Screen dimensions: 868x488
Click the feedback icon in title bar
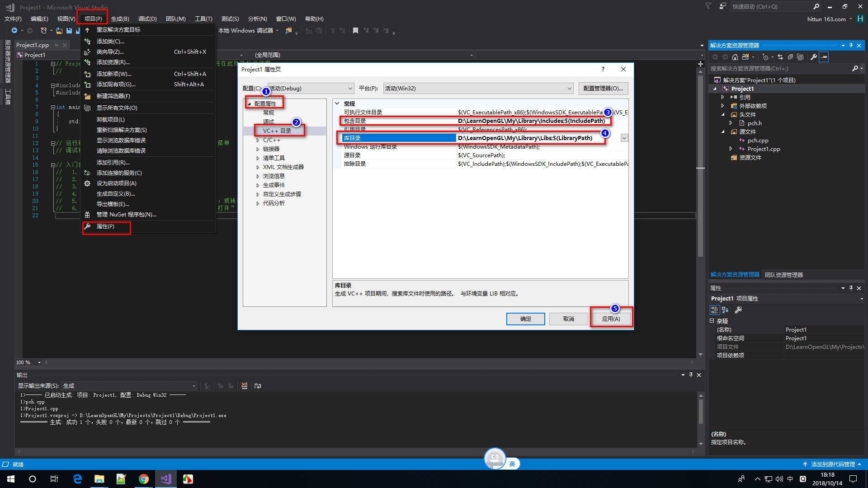click(723, 6)
